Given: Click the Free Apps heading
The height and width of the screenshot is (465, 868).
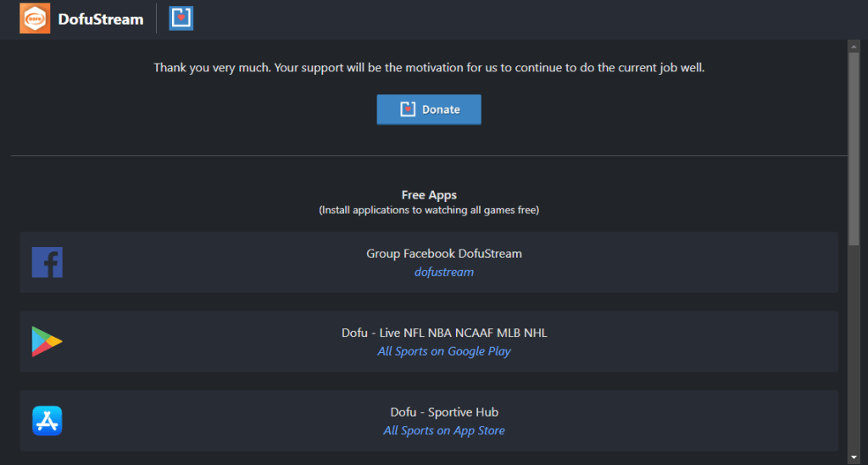Looking at the screenshot, I should coord(429,195).
